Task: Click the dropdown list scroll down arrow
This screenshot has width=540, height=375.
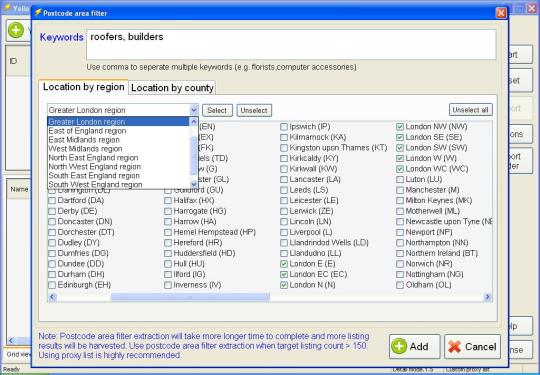Action: (194, 184)
